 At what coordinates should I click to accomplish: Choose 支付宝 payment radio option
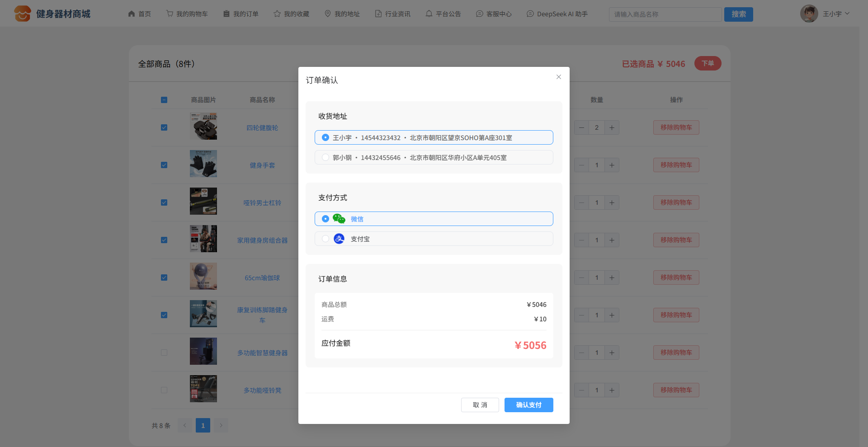(325, 239)
